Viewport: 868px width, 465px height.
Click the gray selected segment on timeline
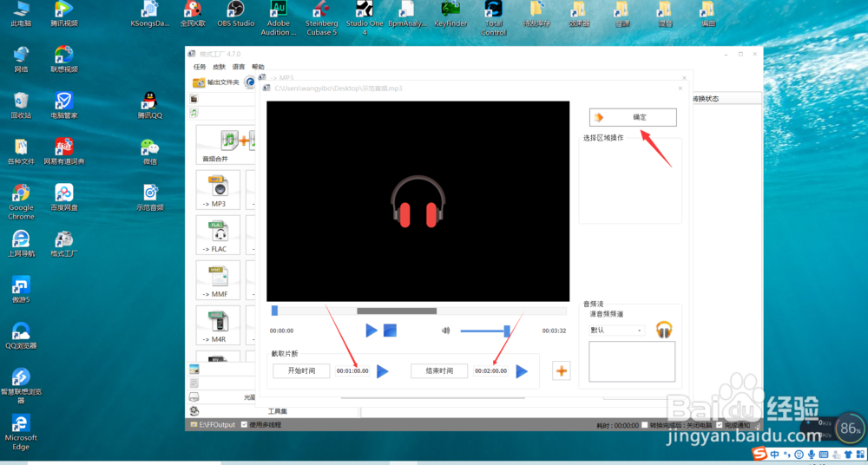(397, 311)
